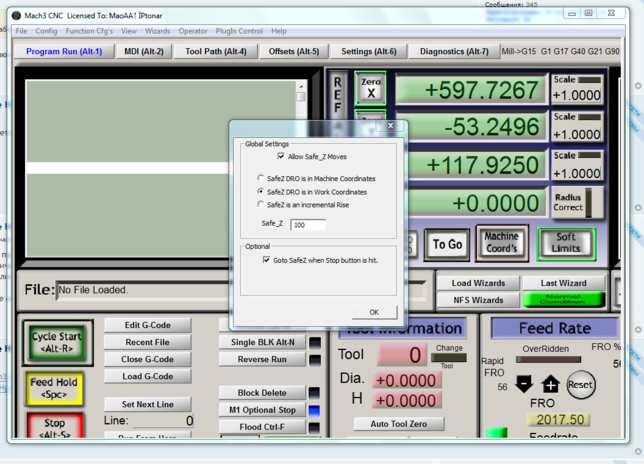The width and height of the screenshot is (644, 464).
Task: Click the OverRidden feed rate bar
Action: pos(548,359)
